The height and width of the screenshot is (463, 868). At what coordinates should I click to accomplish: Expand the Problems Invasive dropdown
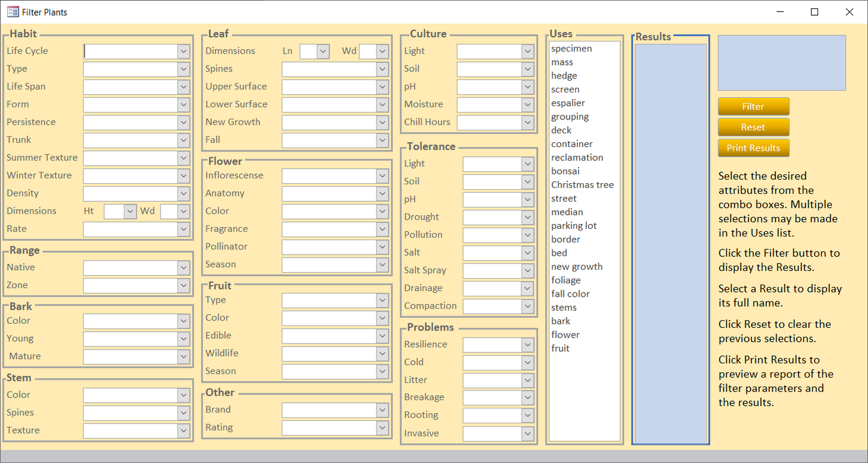click(527, 434)
